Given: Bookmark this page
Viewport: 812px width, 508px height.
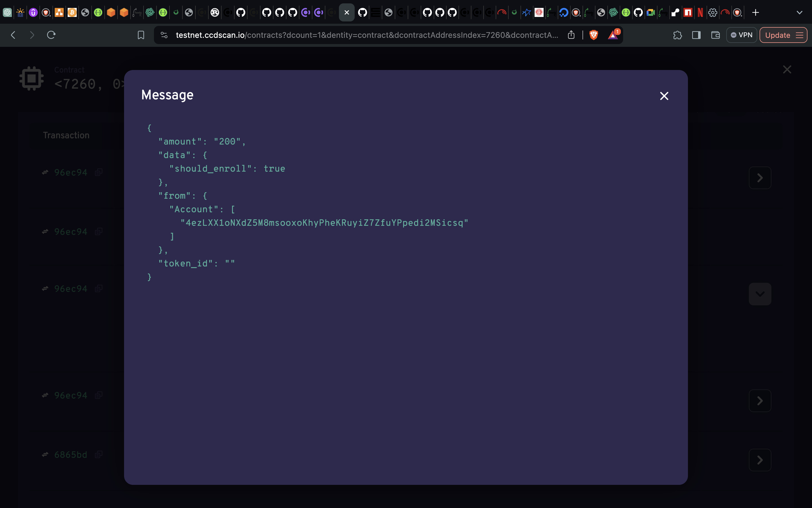Looking at the screenshot, I should click(x=141, y=35).
